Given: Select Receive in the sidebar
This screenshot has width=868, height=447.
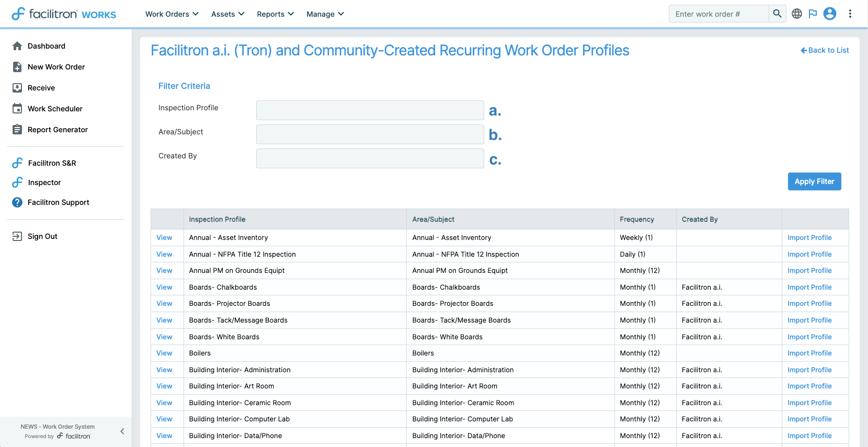Looking at the screenshot, I should [41, 88].
